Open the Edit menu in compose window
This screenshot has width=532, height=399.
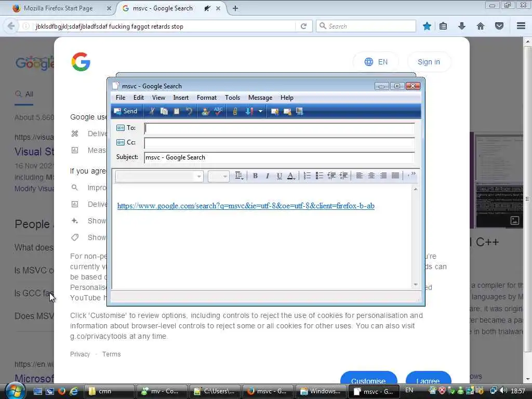tap(138, 98)
